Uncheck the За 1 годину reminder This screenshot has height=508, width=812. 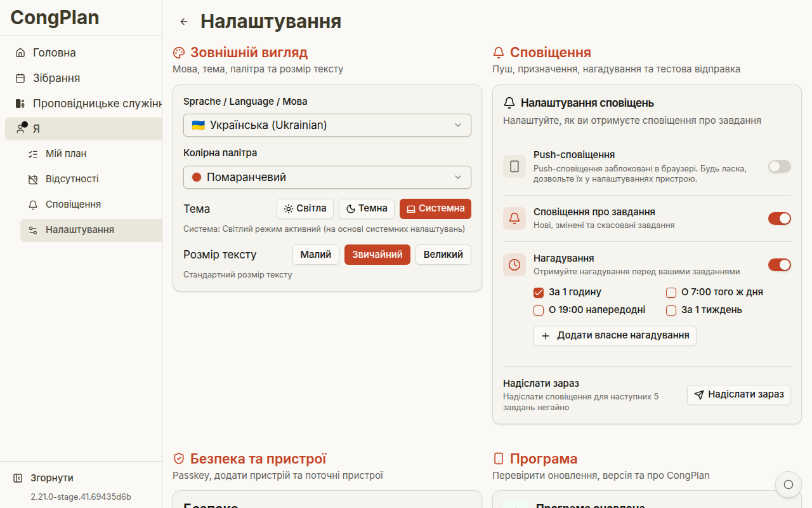[539, 293]
